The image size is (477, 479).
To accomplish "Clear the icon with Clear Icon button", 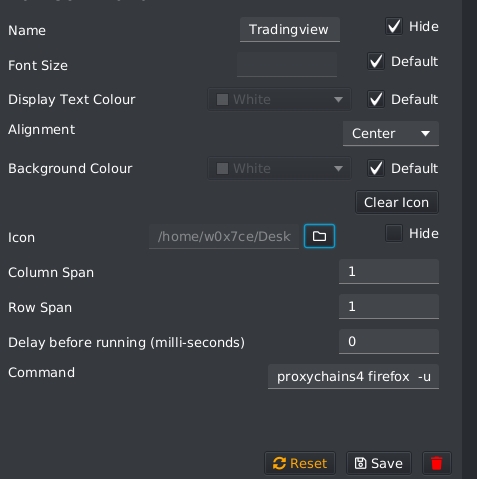I will coord(397,202).
